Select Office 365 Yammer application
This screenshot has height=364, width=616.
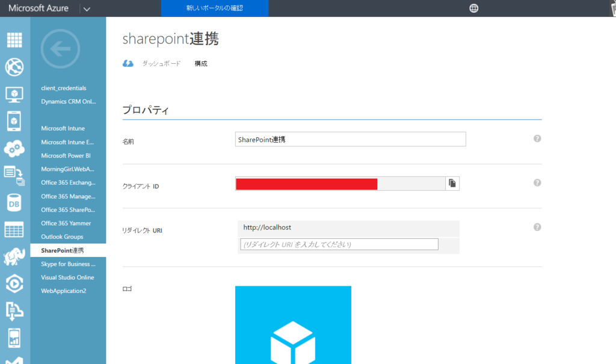pyautogui.click(x=66, y=223)
